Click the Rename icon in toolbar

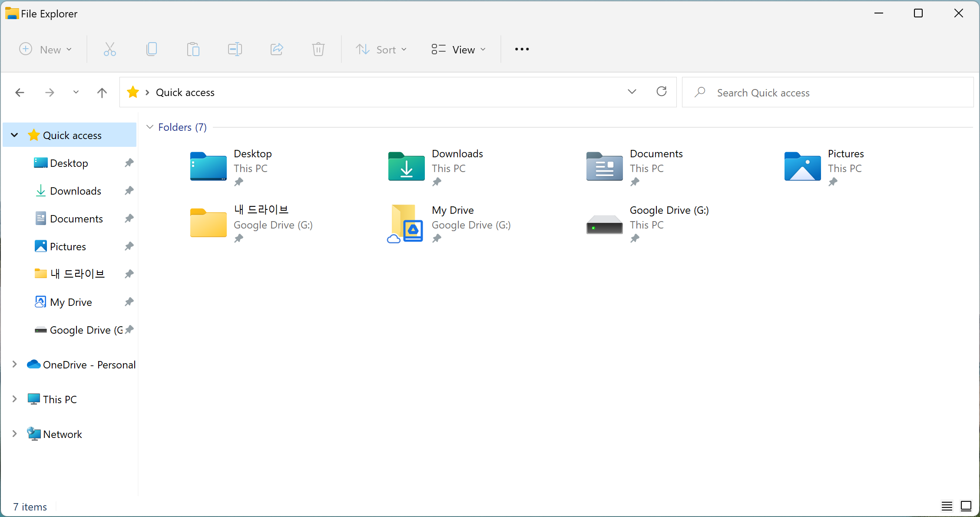click(235, 49)
